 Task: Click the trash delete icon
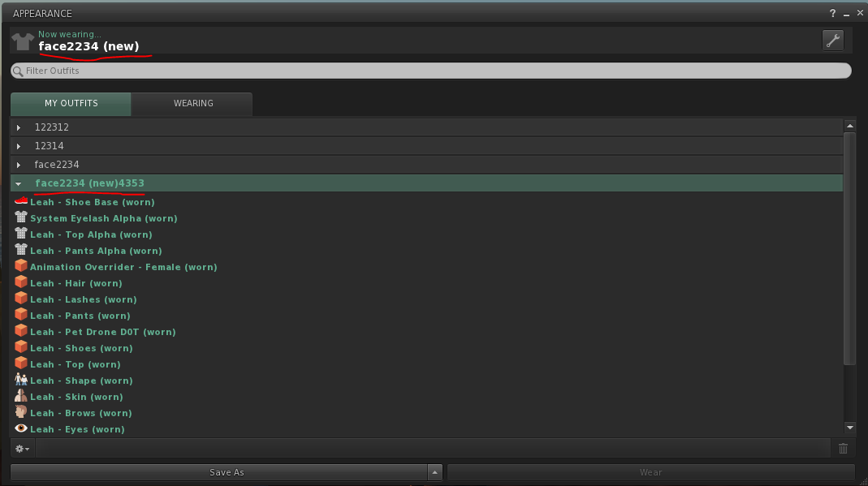pos(843,448)
